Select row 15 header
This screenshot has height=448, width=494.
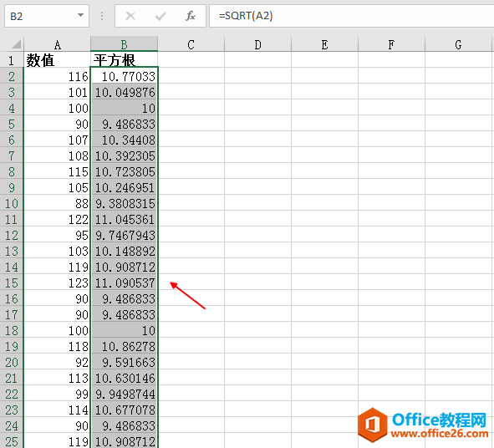pos(12,283)
